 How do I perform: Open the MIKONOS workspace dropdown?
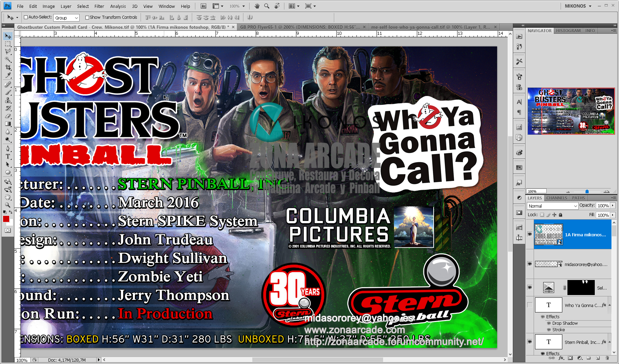pos(578,6)
